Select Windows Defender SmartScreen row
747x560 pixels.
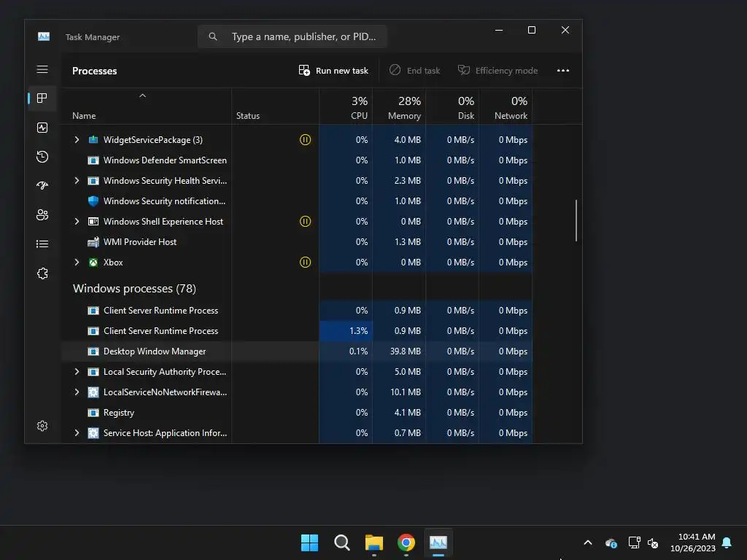297,160
